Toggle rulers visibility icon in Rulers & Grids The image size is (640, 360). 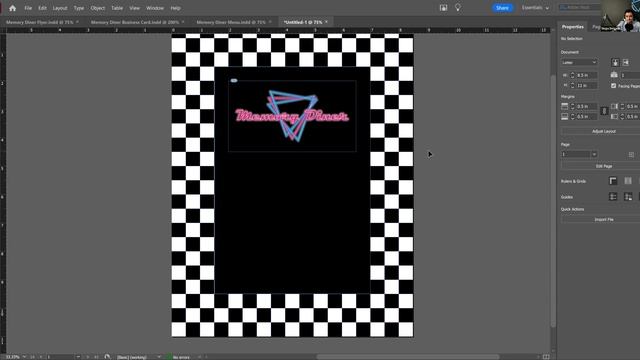pyautogui.click(x=613, y=181)
